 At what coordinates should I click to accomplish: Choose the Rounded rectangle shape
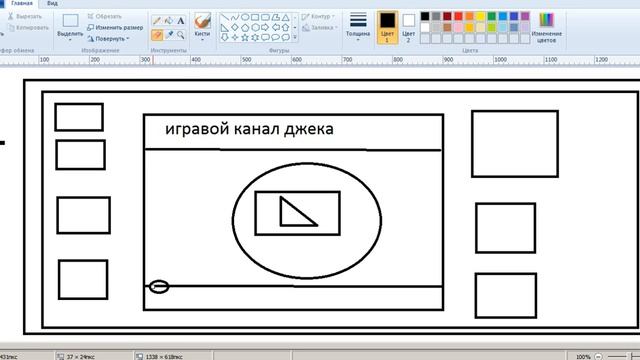coord(265,17)
